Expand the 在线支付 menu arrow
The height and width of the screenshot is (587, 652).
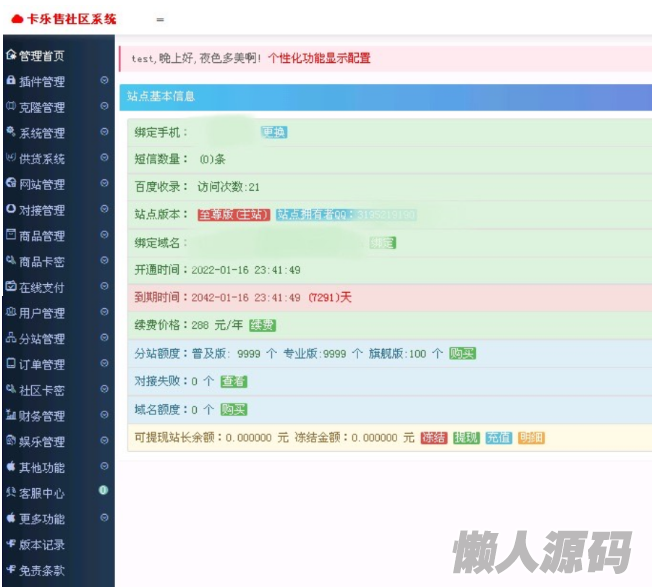[x=104, y=286]
